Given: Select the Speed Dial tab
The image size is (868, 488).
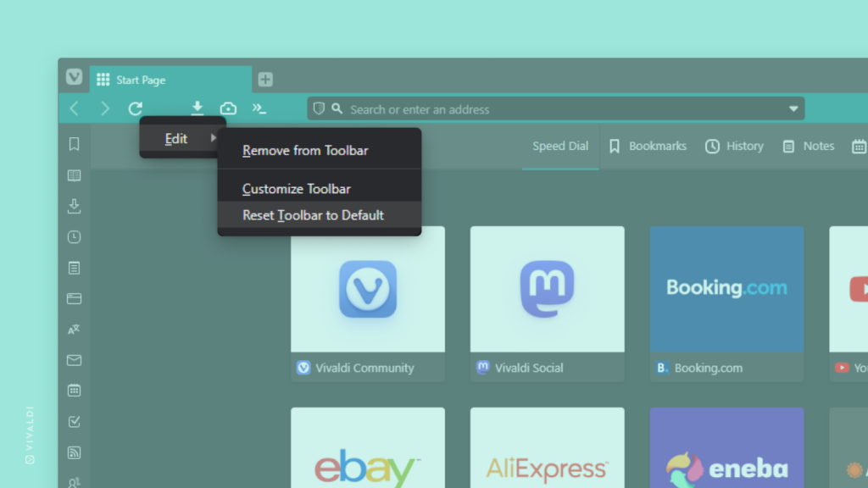Looking at the screenshot, I should pyautogui.click(x=560, y=146).
